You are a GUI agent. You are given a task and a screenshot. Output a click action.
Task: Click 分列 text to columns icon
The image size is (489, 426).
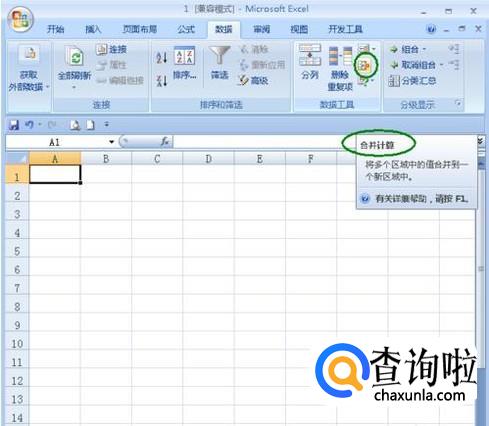click(310, 55)
